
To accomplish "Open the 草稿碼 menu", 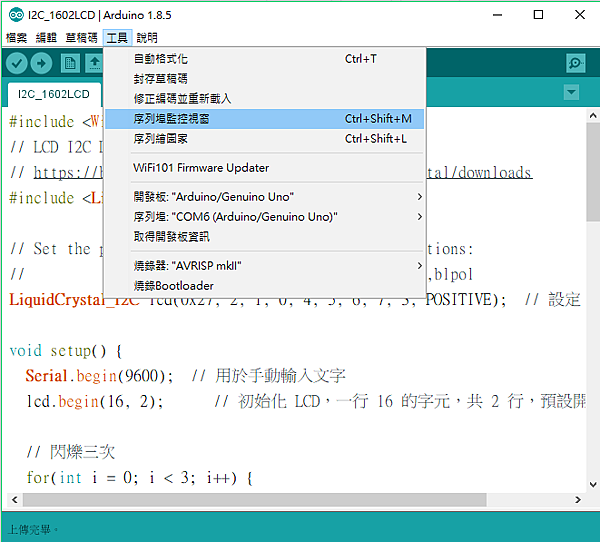I will [81, 38].
